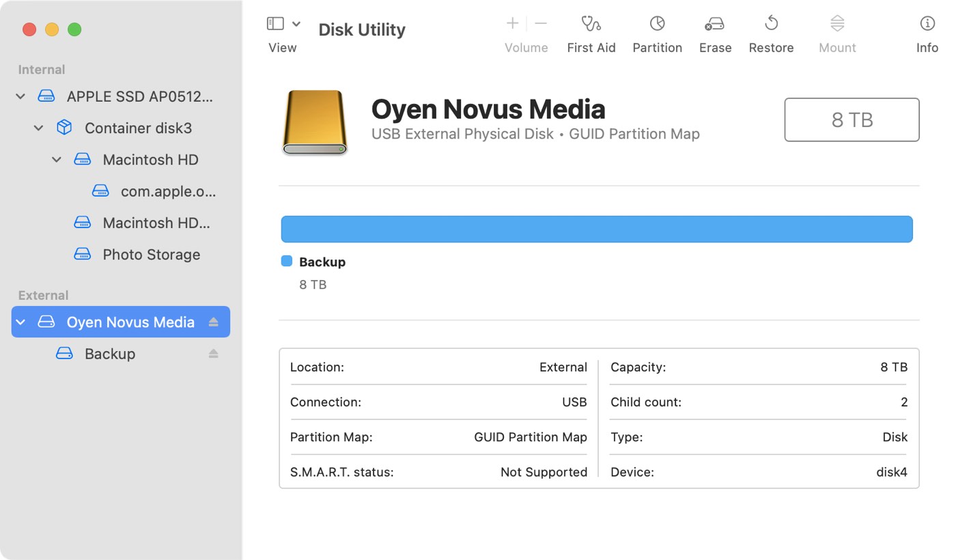
Task: Click the Disk Utility window title
Action: pyautogui.click(x=362, y=30)
